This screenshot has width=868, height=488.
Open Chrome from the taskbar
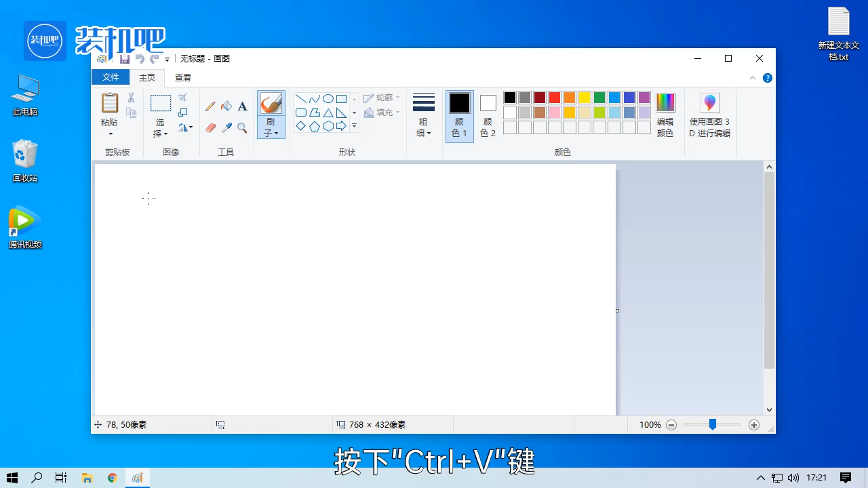tap(112, 478)
